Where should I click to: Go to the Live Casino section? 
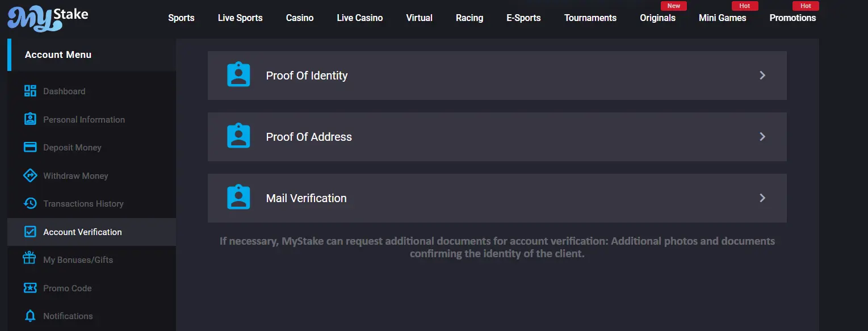point(360,18)
